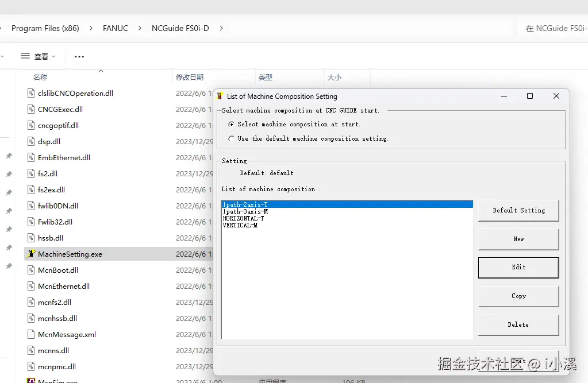Select the MachineSetting.exe file name
This screenshot has width=588, height=383.
tap(70, 254)
